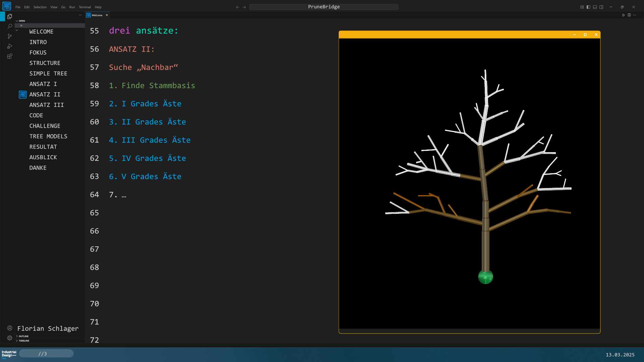
Task: Open the Manage gear settings icon
Action: pos(10,338)
